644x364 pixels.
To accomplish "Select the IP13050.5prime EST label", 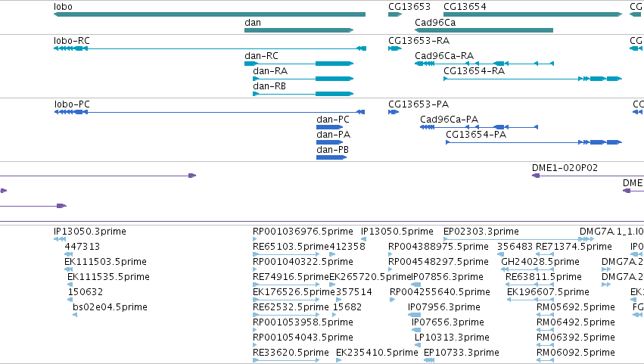I will pyautogui.click(x=397, y=232).
